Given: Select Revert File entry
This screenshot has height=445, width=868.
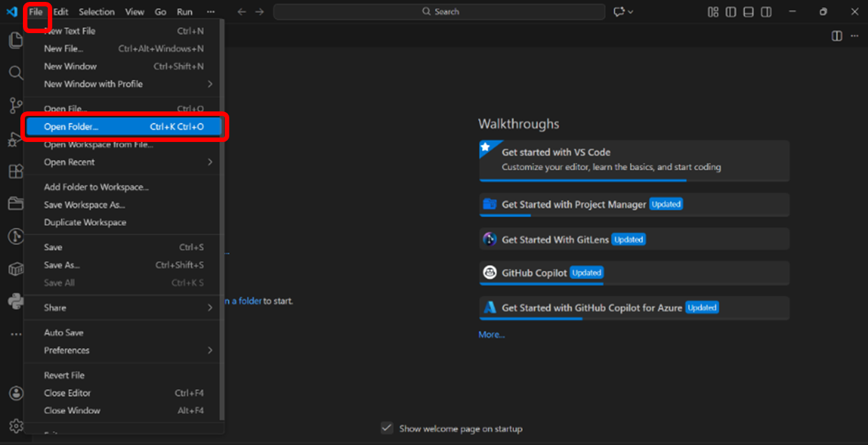Looking at the screenshot, I should pos(124,375).
